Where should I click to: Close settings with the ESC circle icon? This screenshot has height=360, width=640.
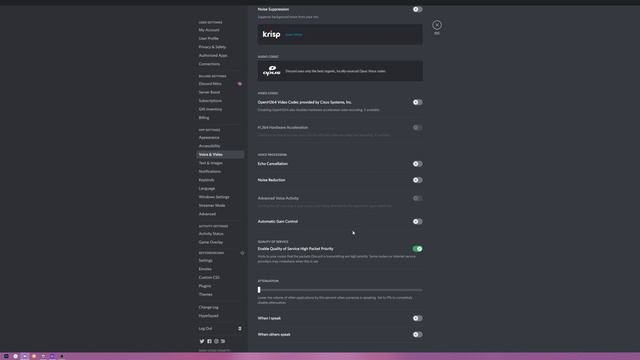click(x=437, y=25)
